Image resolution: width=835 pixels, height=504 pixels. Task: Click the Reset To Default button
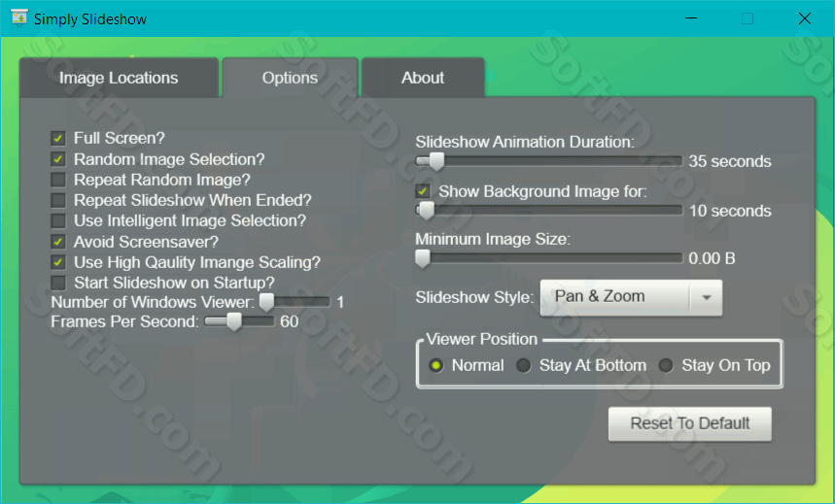pyautogui.click(x=689, y=424)
